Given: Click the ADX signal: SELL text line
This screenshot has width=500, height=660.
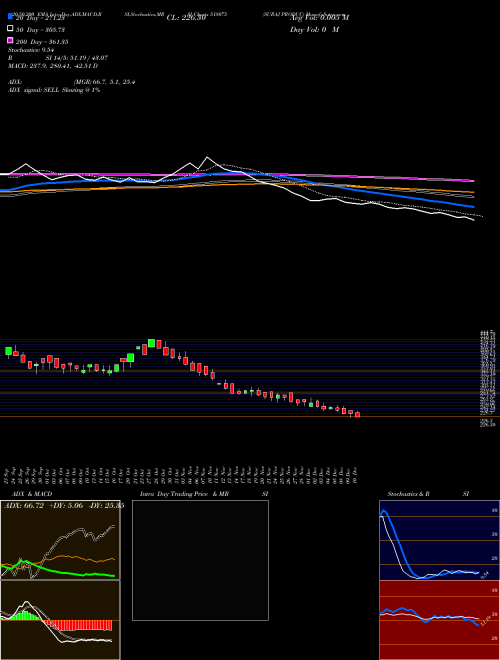Looking at the screenshot, I should 54,90.
